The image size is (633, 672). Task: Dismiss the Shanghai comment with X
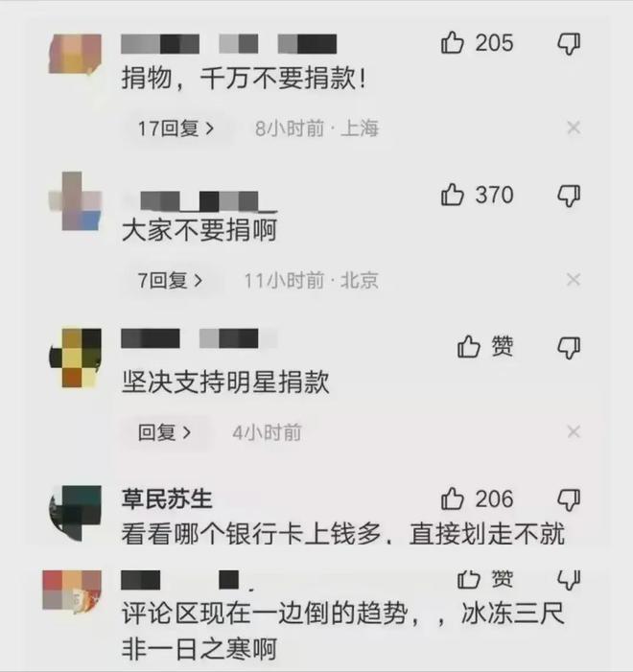click(574, 127)
